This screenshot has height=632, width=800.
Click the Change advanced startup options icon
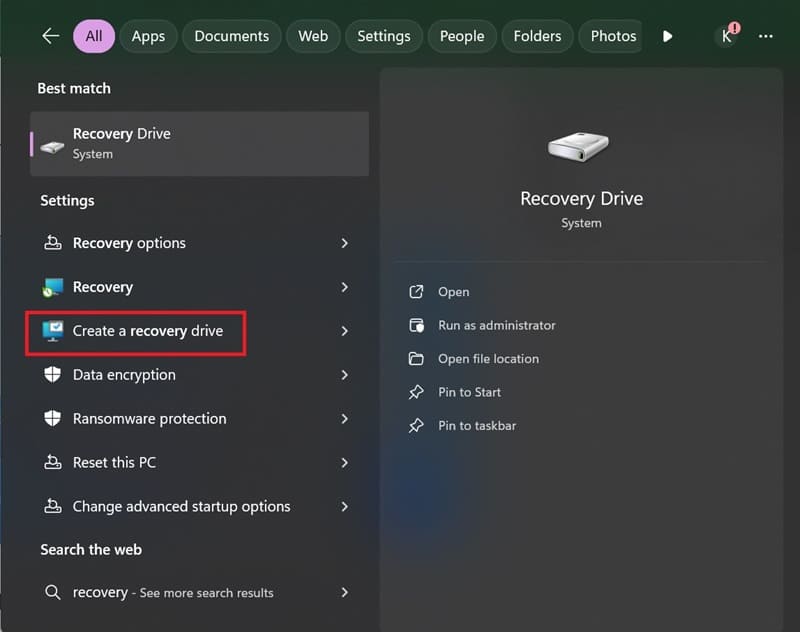point(53,506)
